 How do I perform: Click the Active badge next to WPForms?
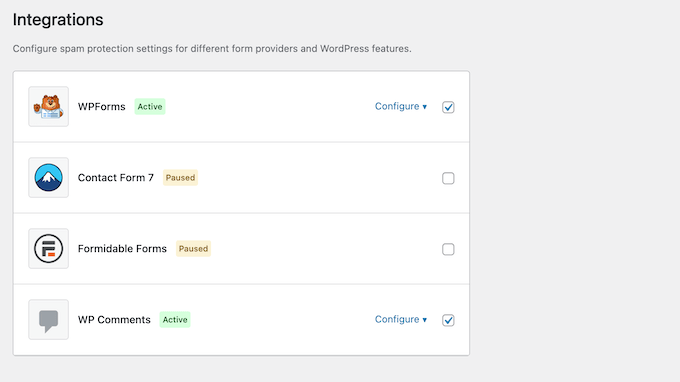(150, 107)
